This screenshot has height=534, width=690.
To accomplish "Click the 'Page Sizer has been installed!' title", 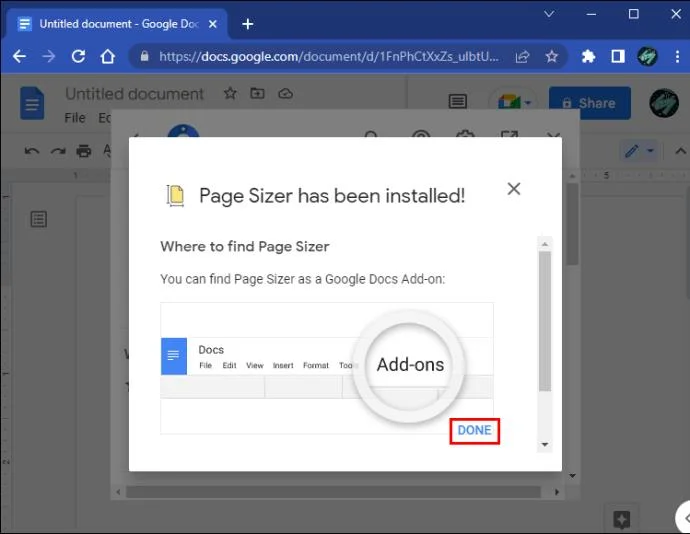I will click(x=332, y=196).
